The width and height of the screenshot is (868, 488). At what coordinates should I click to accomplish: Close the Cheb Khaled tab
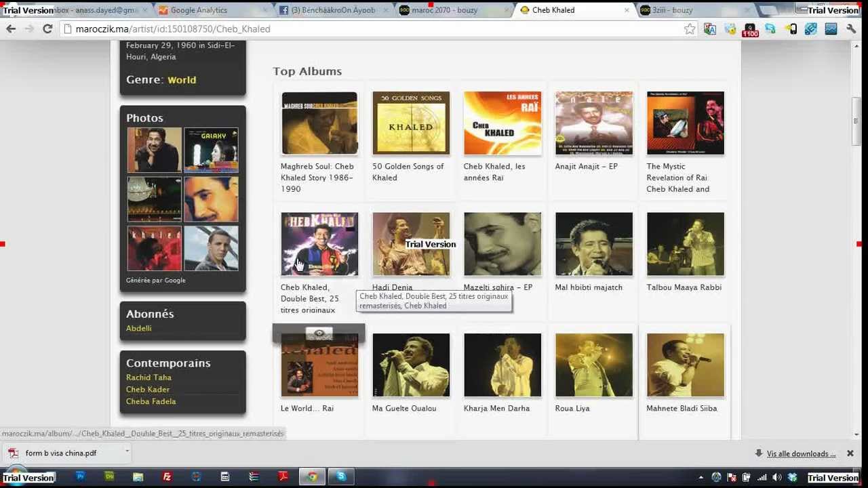[627, 10]
